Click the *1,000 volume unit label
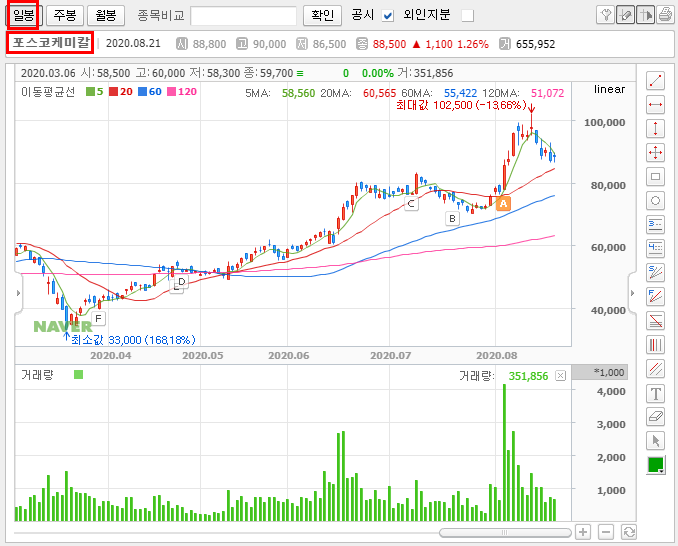The height and width of the screenshot is (546, 678). [609, 373]
